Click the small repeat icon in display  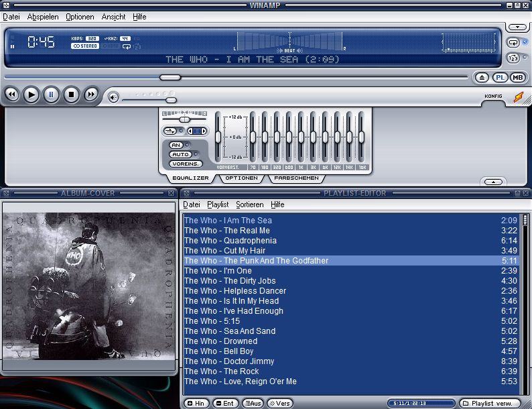click(126, 46)
